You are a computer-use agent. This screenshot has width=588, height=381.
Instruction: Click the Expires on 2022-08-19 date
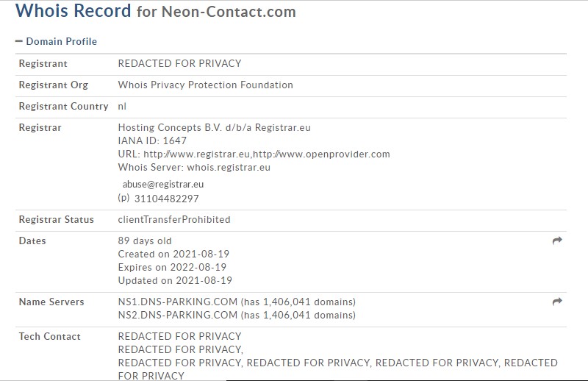pyautogui.click(x=173, y=267)
